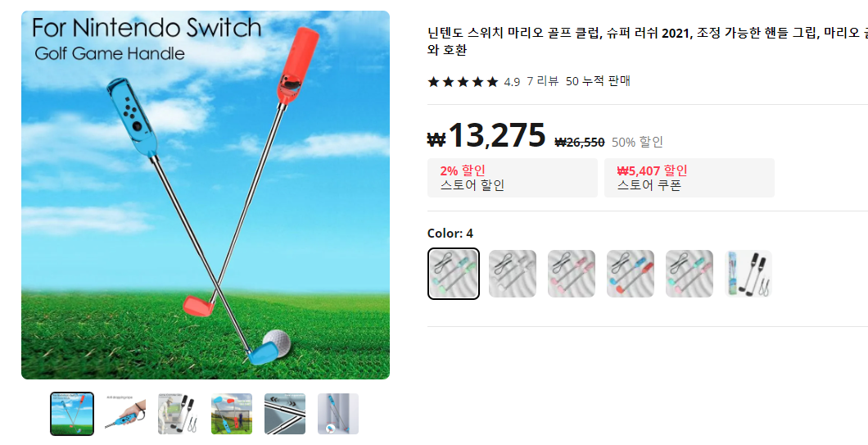The image size is (868, 445).
Task: Show the hand grip wrist strap thumbnail
Action: (125, 414)
